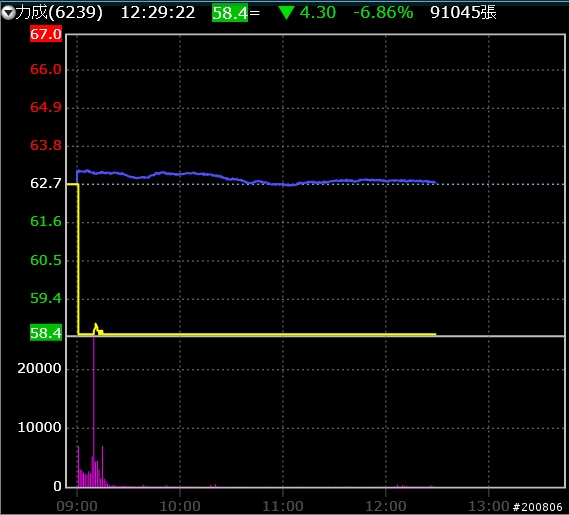
Task: Click the reference price label 62.7
Action: [x=46, y=183]
